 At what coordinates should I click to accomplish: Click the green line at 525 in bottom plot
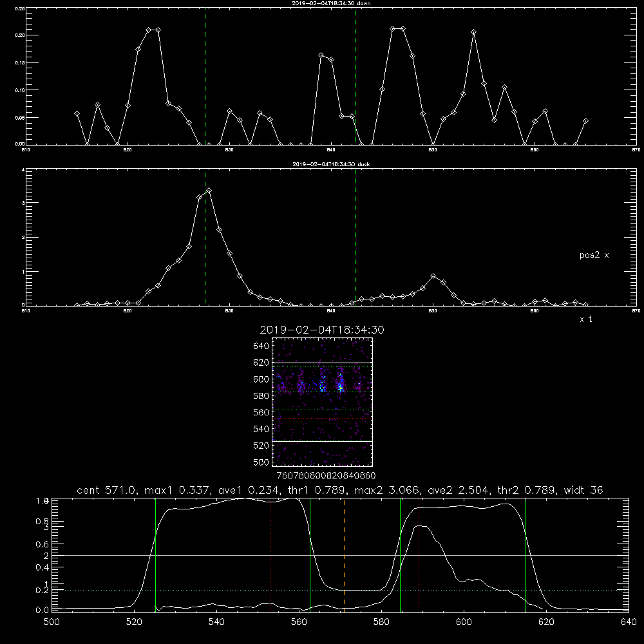155,554
